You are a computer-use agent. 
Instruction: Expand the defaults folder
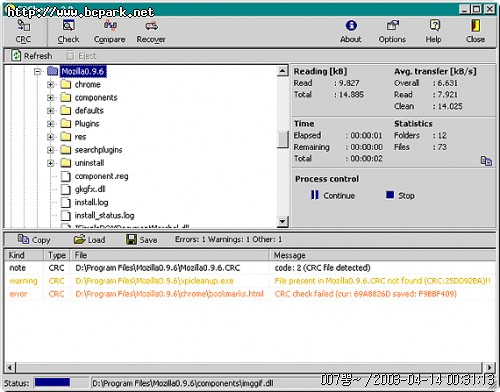coord(51,111)
